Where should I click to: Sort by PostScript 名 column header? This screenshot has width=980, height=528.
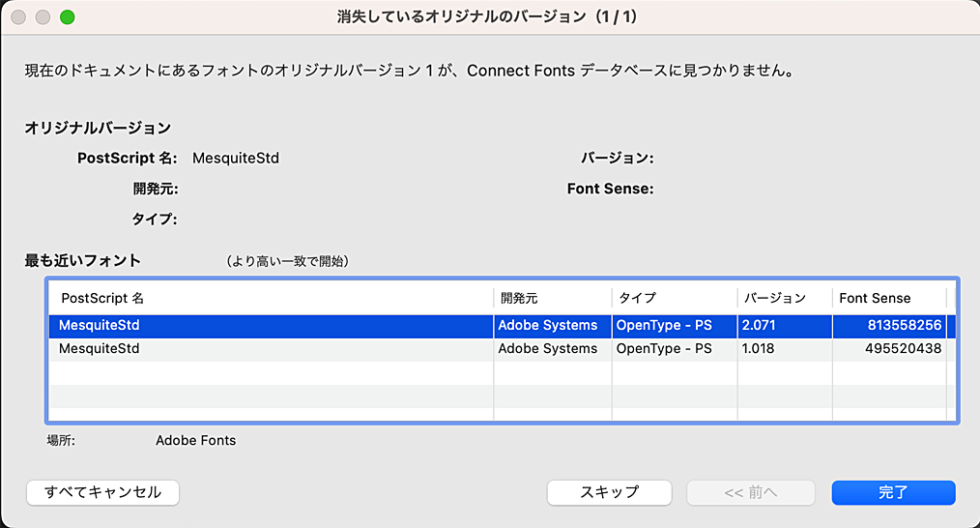(x=271, y=298)
